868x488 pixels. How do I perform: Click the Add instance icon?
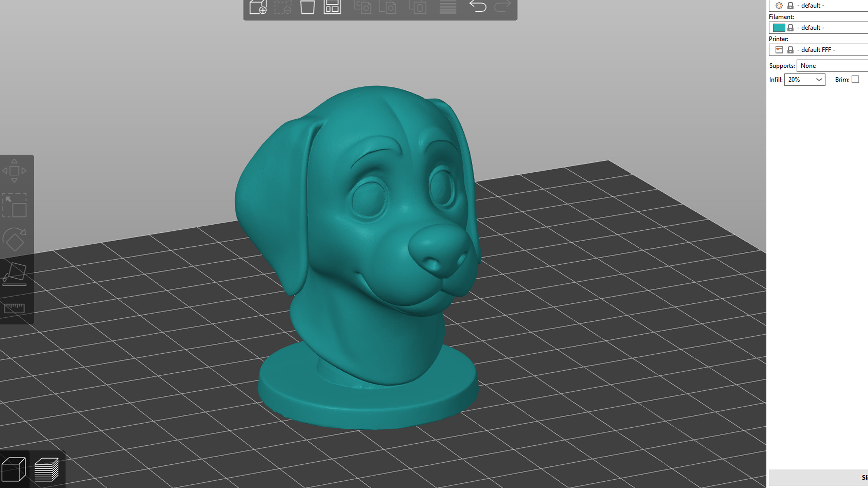[x=418, y=7]
